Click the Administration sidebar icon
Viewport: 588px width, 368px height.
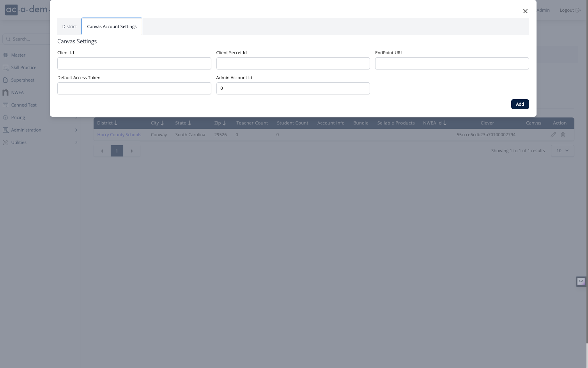(5, 130)
